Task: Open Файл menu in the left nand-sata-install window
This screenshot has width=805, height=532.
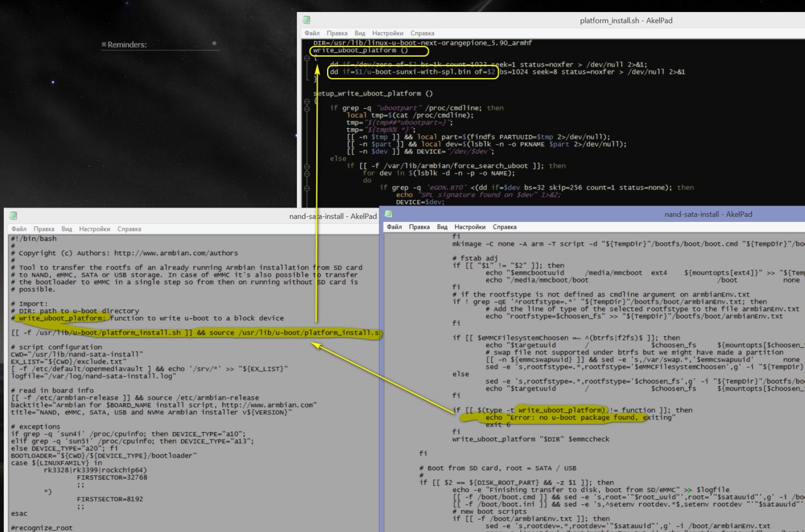Action: [x=19, y=229]
